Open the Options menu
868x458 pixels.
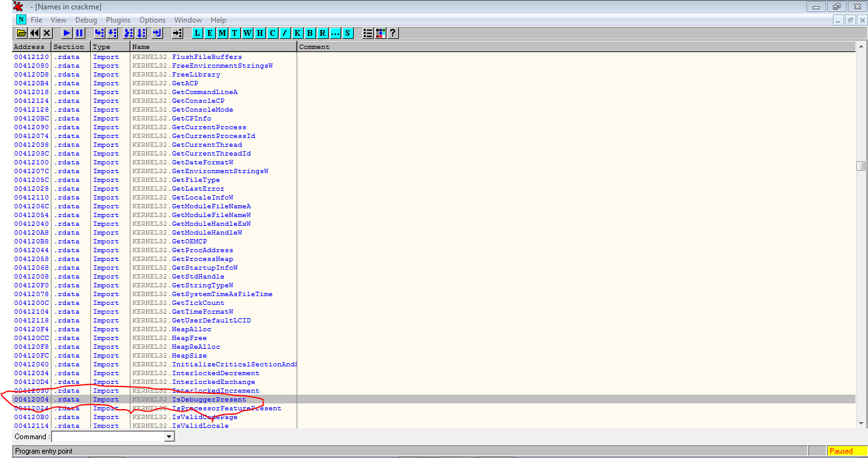click(152, 19)
